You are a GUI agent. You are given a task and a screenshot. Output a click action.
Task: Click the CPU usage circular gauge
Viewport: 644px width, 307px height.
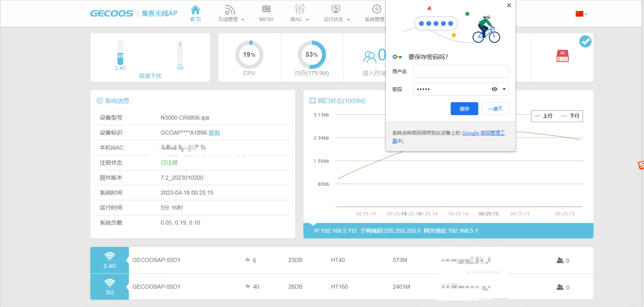249,55
